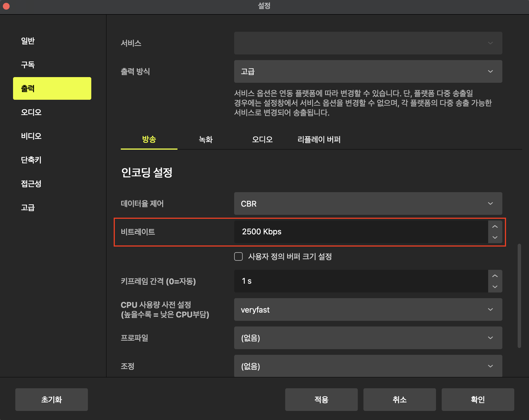Expand the 데이터율 제어 CBR dropdown
Image resolution: width=529 pixels, height=420 pixels.
(368, 203)
